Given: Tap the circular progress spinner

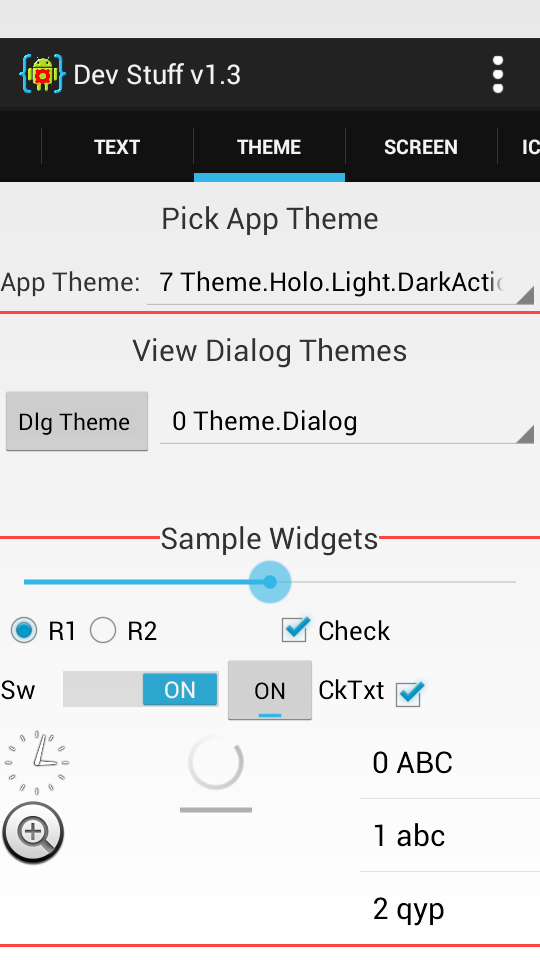Looking at the screenshot, I should click(216, 762).
